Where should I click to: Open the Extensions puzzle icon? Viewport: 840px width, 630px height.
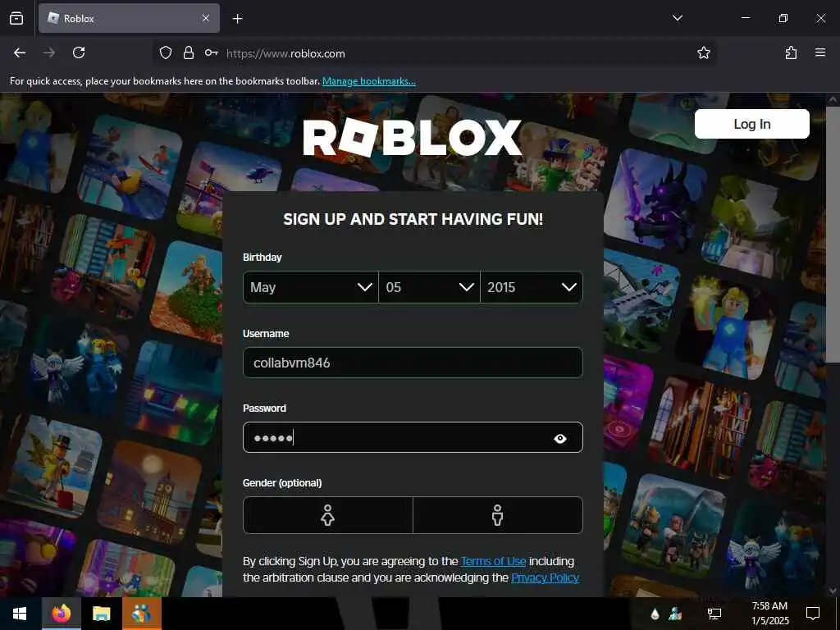(x=791, y=52)
